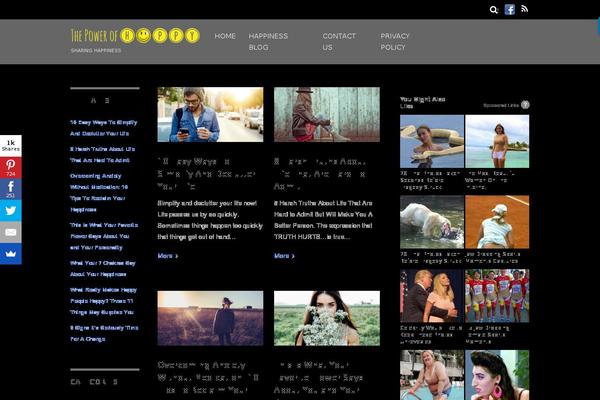Image resolution: width=600 pixels, height=400 pixels.
Task: Open sidebar link What Really Makes Happy People Happy
Action: tap(103, 301)
